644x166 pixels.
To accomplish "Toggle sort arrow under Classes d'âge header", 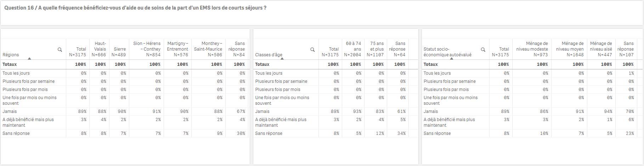I will (282, 58).
